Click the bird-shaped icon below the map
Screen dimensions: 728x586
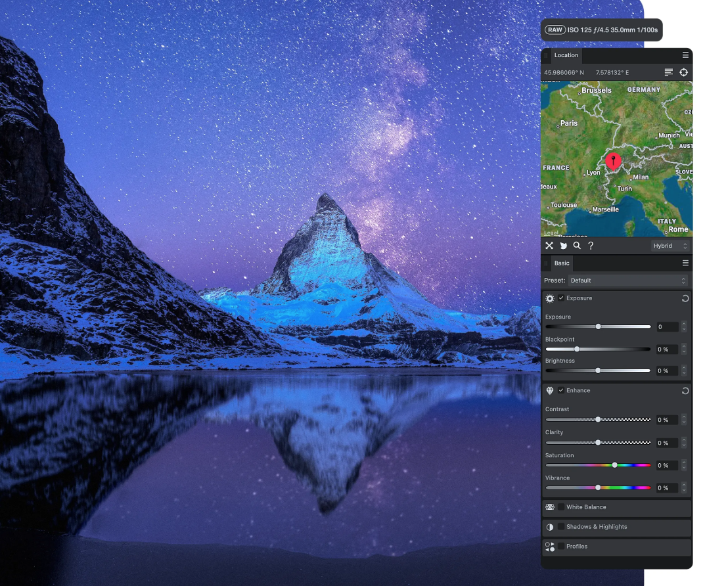click(563, 246)
